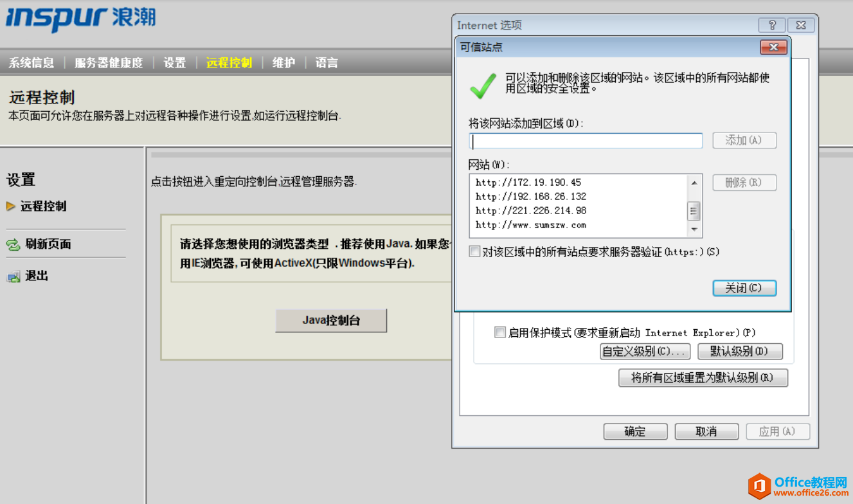Screen dimensions: 853x504
Task: Click Cancel (取消) in Internet Options
Action: click(706, 431)
